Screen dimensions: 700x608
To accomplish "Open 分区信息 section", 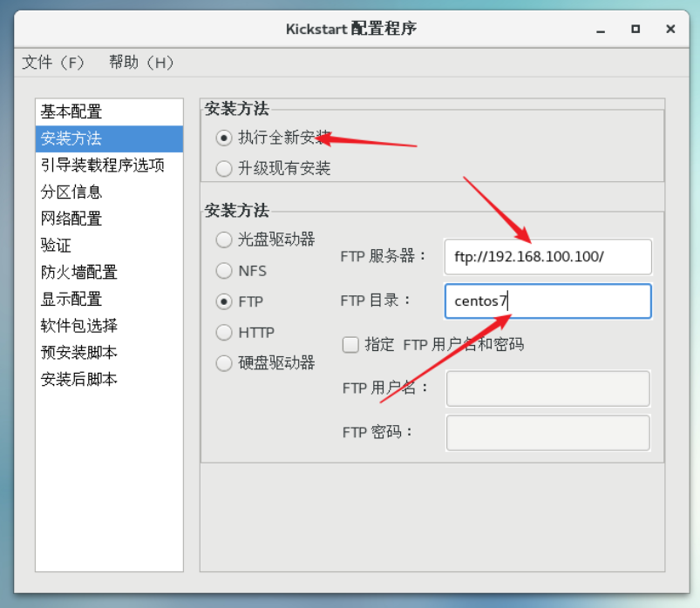I will pyautogui.click(x=109, y=193).
